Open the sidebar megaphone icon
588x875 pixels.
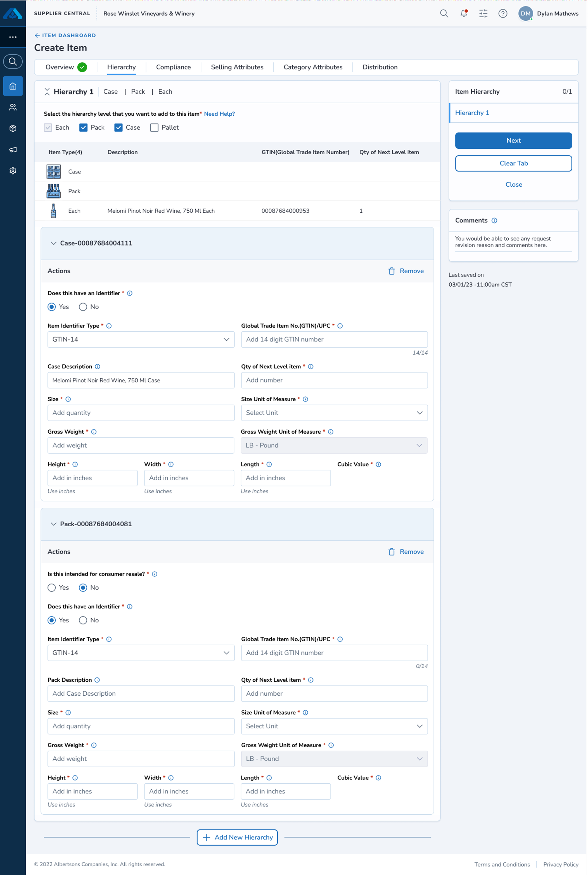(x=13, y=149)
